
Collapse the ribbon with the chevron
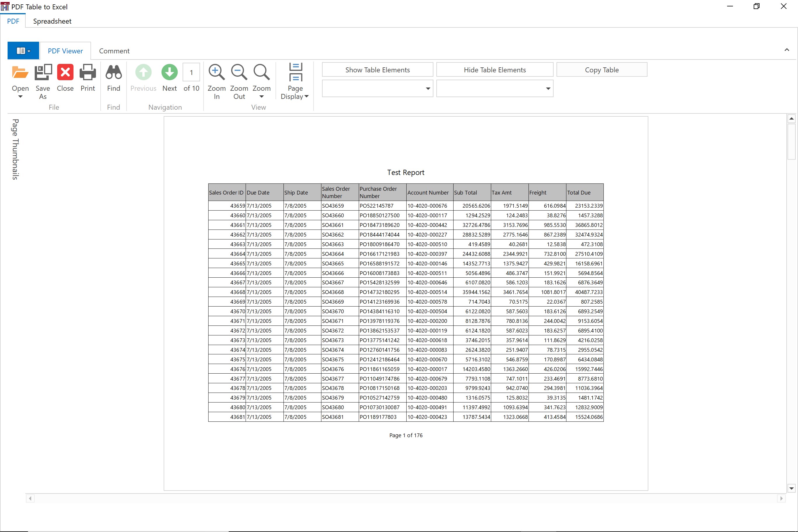click(x=786, y=50)
